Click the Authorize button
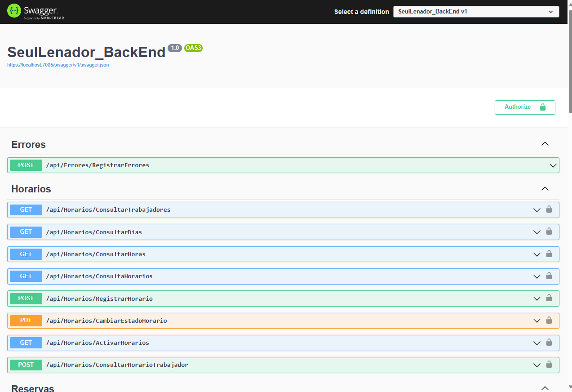The height and width of the screenshot is (392, 572). coord(525,107)
